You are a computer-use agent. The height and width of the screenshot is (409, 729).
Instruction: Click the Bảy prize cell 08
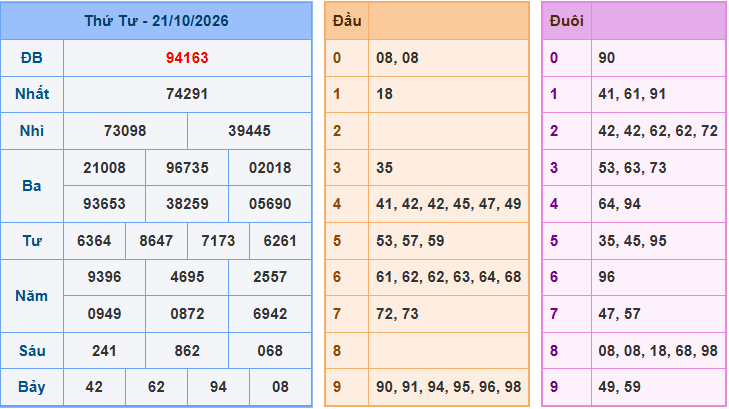coord(280,387)
